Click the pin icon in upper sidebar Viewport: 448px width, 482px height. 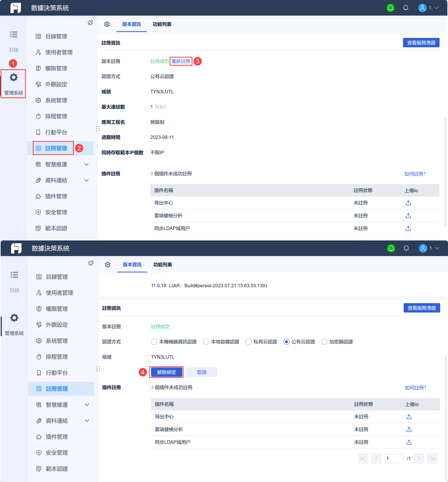[90, 23]
